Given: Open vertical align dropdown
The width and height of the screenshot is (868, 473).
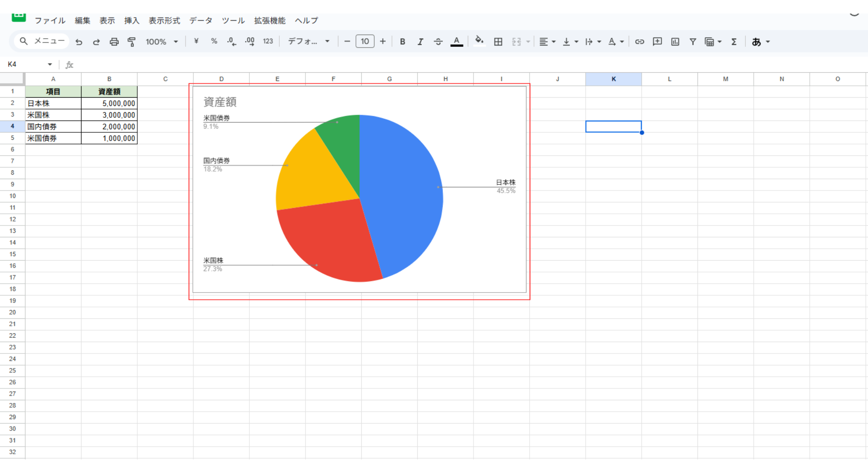Looking at the screenshot, I should tap(570, 42).
